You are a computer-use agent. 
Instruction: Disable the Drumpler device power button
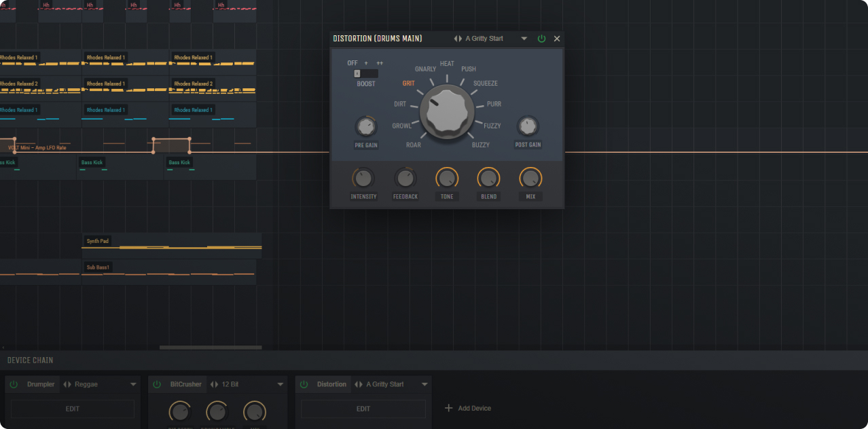click(14, 384)
